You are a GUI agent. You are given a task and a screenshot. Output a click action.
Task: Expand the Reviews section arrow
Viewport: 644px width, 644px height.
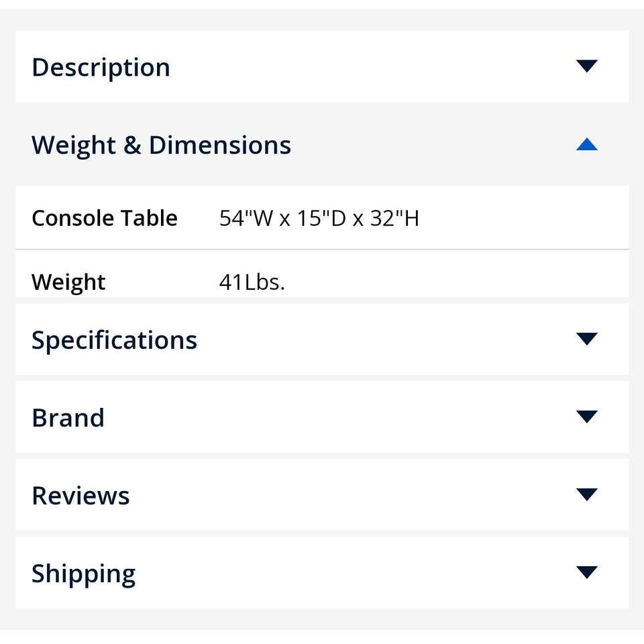click(x=586, y=494)
